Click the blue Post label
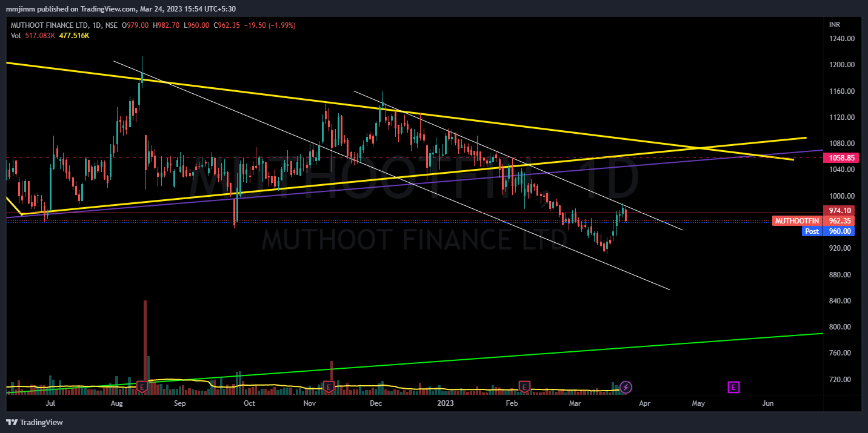This screenshot has height=433, width=868. pyautogui.click(x=812, y=231)
